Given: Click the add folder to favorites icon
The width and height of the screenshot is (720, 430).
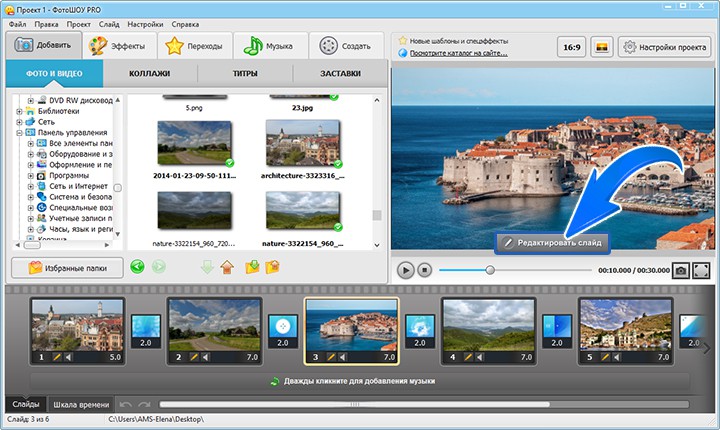Looking at the screenshot, I should pos(272,267).
